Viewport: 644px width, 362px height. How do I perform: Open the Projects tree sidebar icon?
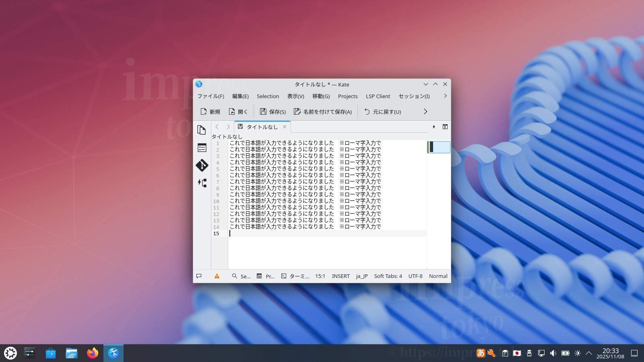point(202,183)
